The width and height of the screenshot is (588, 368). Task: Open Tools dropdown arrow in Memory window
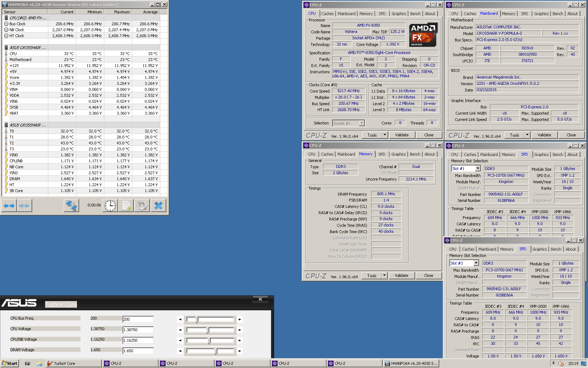384,275
